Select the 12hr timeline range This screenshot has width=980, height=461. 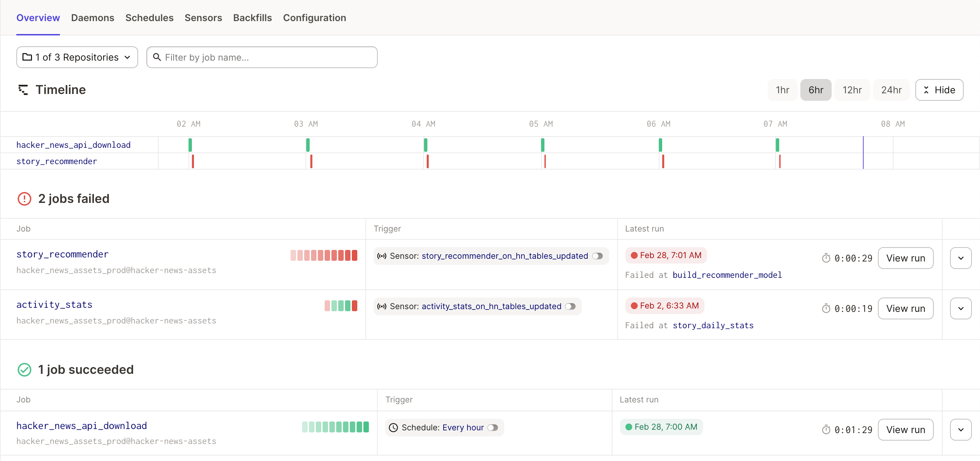point(852,90)
